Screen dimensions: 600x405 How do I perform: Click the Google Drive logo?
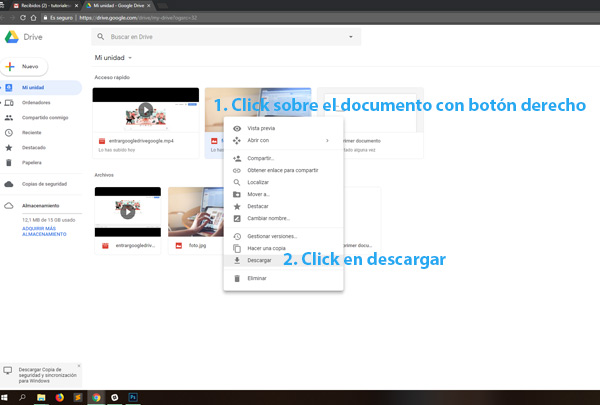pos(12,37)
